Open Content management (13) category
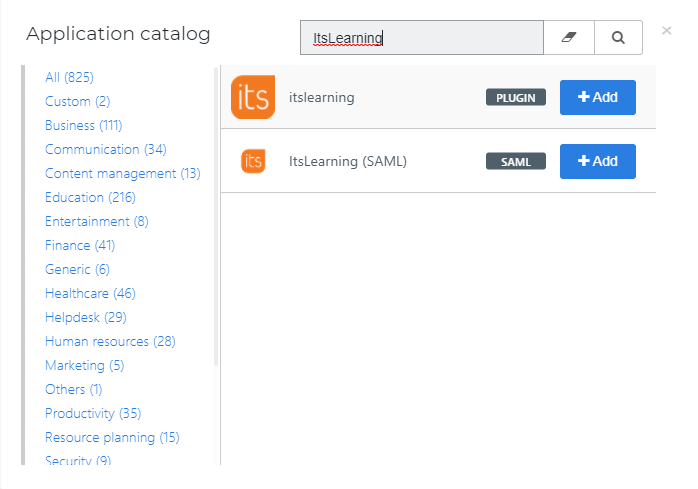This screenshot has height=489, width=698. [123, 174]
